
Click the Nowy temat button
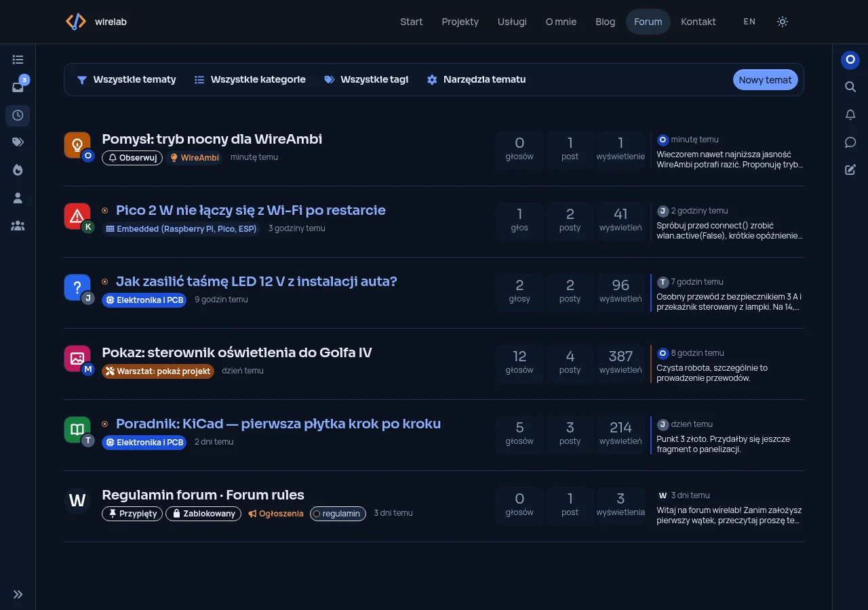[x=765, y=79]
